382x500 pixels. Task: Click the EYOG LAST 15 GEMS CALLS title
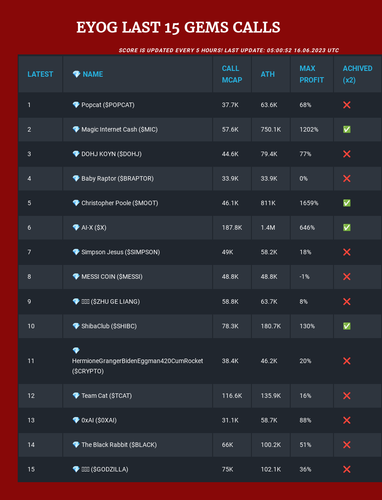pos(178,27)
